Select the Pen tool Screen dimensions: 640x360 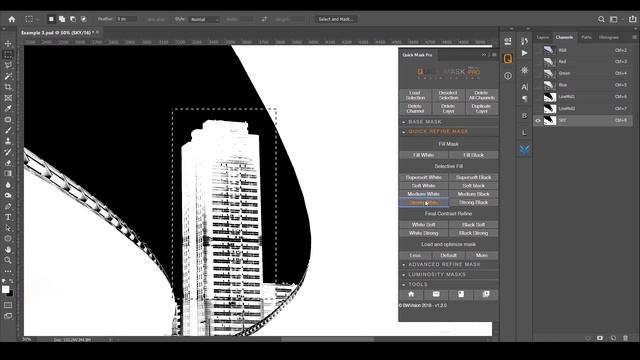[x=8, y=206]
